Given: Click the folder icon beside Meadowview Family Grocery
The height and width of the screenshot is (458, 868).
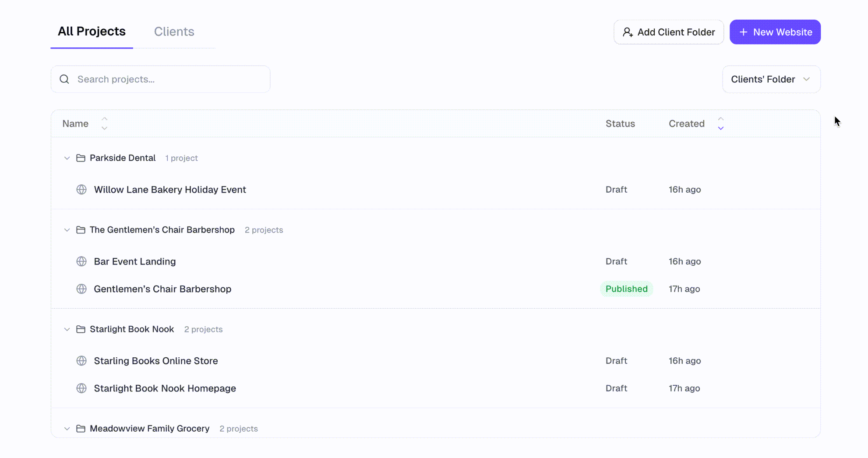Looking at the screenshot, I should pos(81,429).
